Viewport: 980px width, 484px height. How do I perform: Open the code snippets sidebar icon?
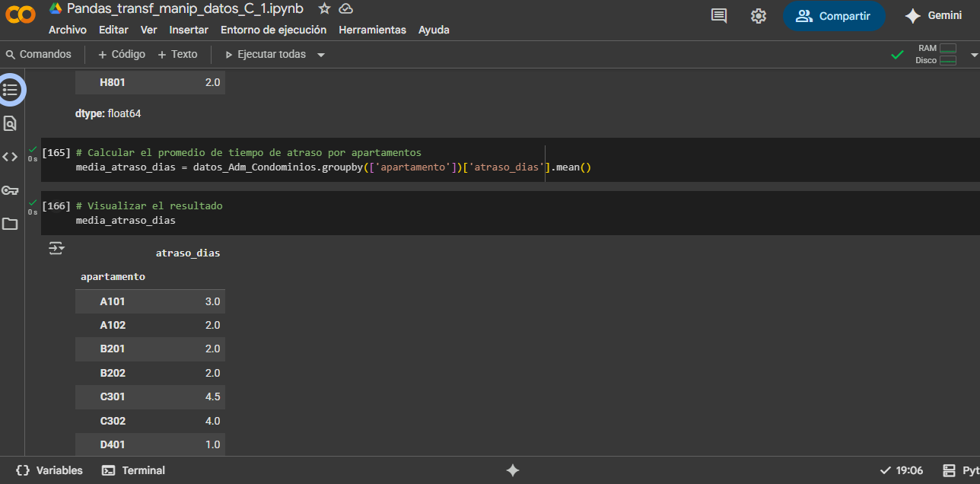[10, 157]
